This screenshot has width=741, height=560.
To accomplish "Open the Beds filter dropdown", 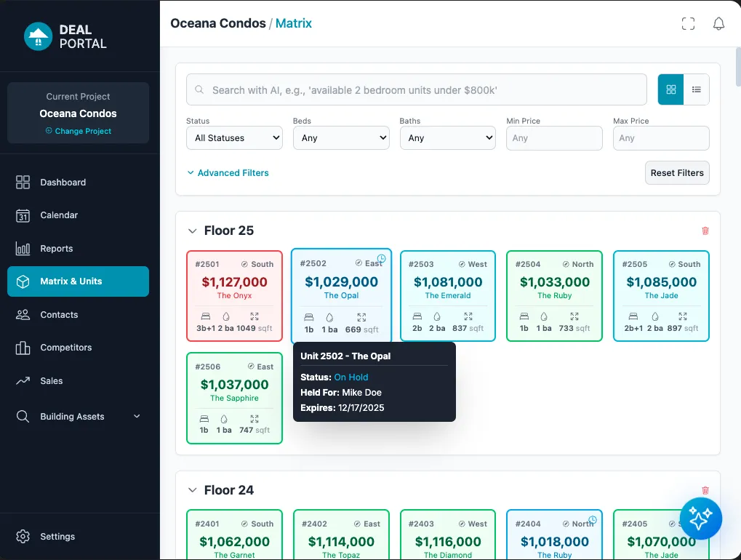I will [x=341, y=137].
